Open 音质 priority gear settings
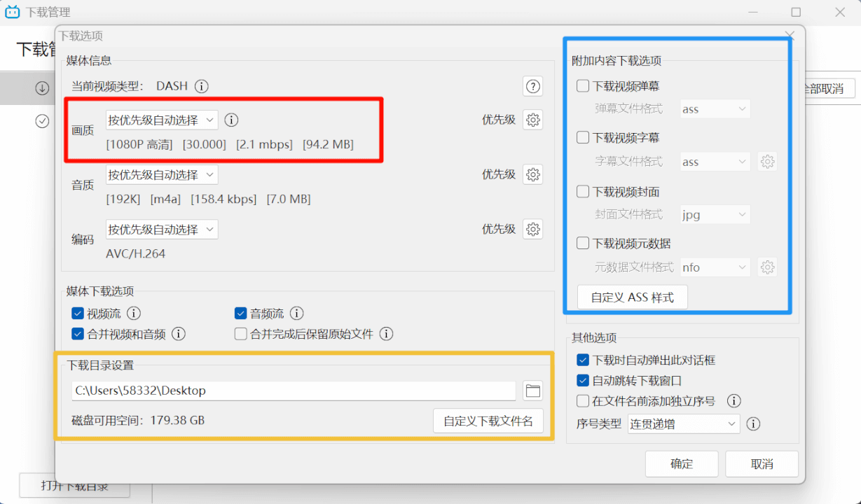The image size is (861, 504). [533, 174]
